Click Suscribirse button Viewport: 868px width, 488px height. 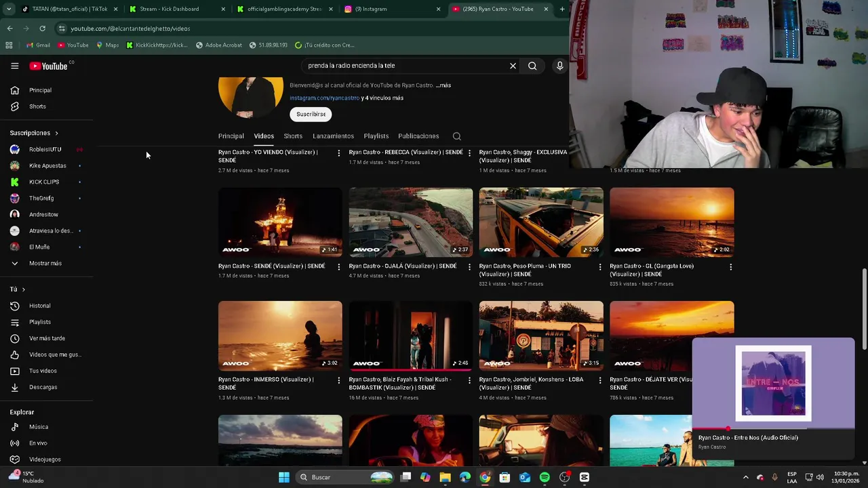pyautogui.click(x=311, y=115)
